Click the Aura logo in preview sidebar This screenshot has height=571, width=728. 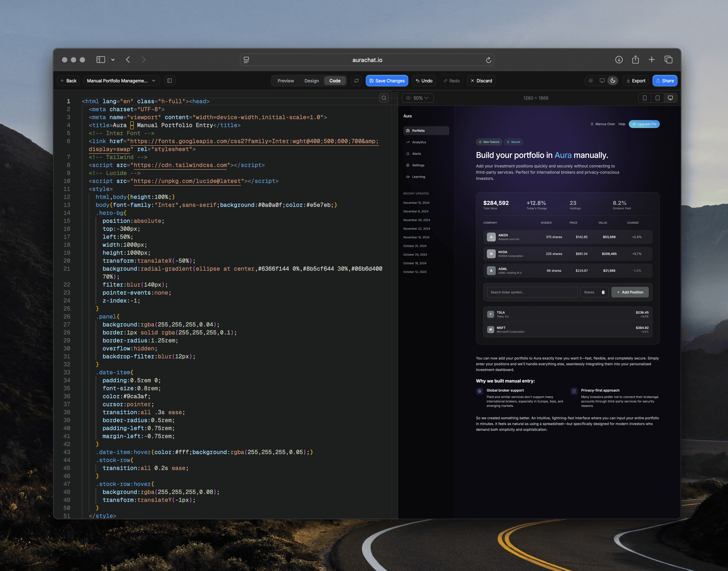pos(407,116)
